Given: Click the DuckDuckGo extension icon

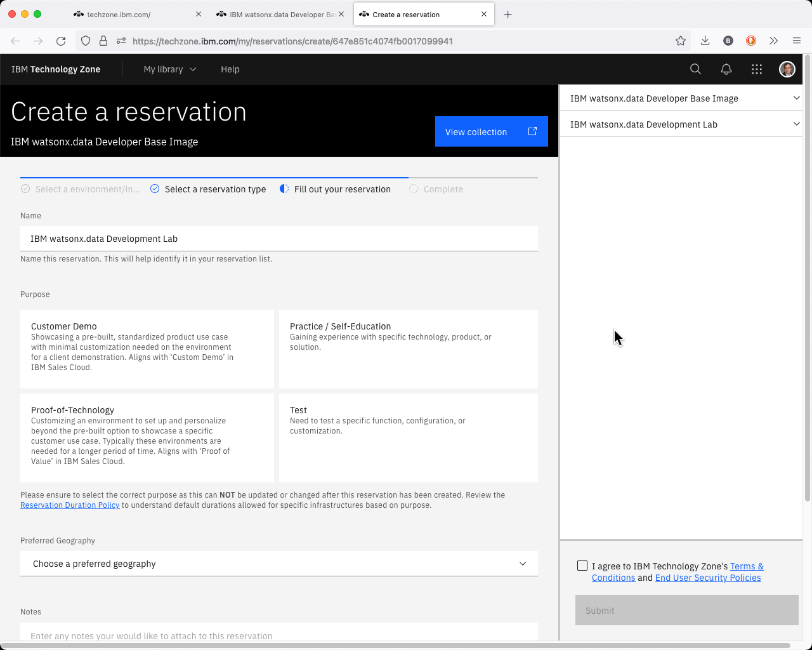Looking at the screenshot, I should coord(751,41).
